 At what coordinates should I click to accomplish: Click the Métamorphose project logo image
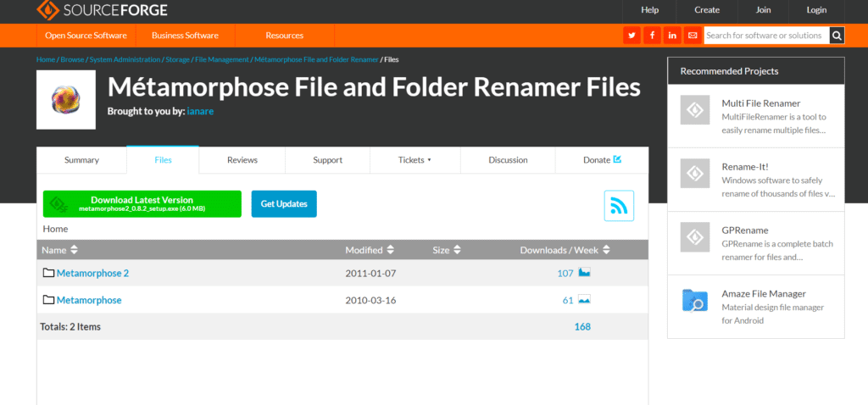(66, 100)
